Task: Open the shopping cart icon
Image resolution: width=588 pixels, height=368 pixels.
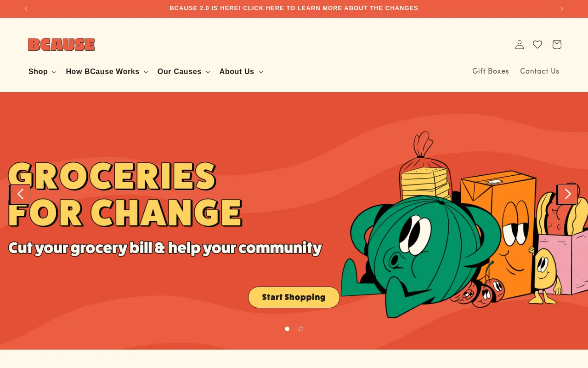Action: (x=557, y=45)
